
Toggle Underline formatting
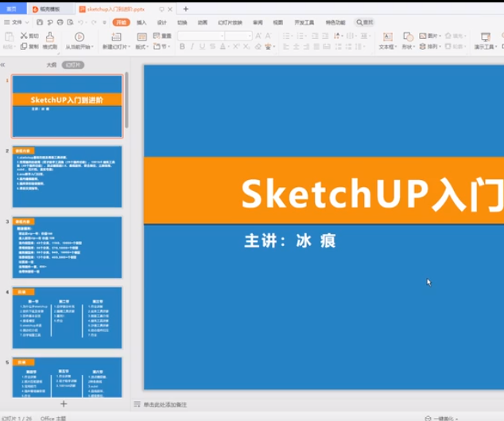[202, 47]
